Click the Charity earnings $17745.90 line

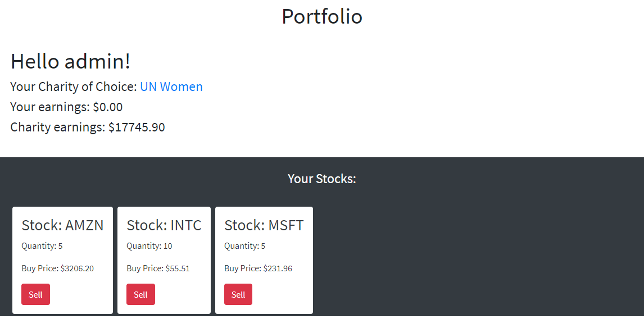pyautogui.click(x=88, y=127)
